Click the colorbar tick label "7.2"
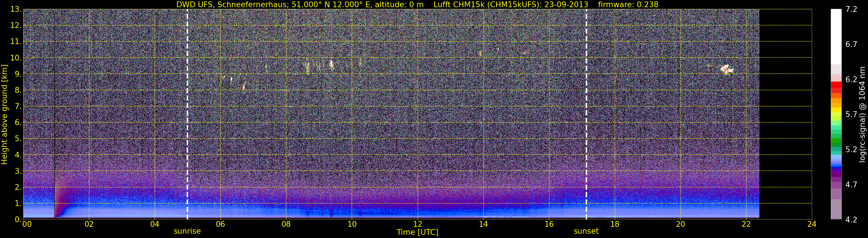The width and height of the screenshot is (868, 238). (851, 10)
